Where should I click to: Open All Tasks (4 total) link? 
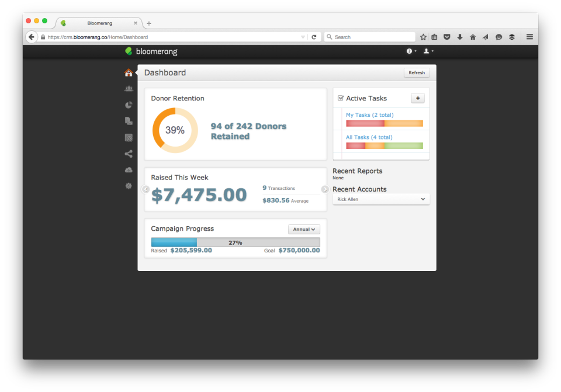point(369,137)
